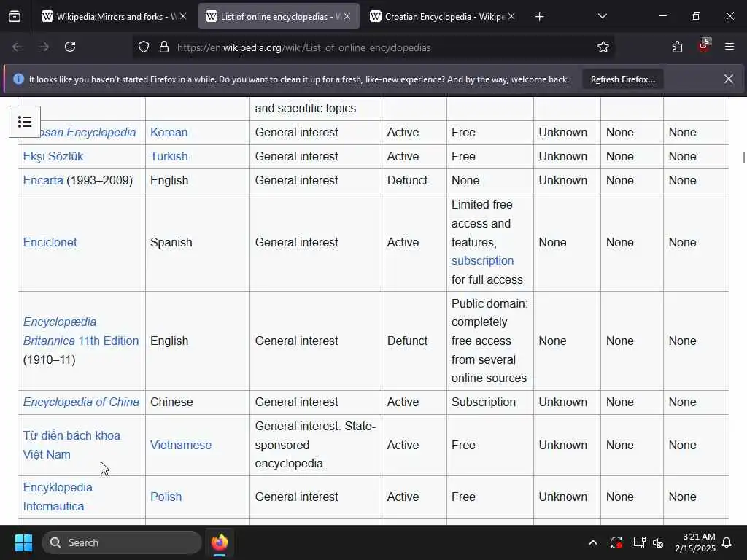Close the List of online encyclopedias tab
Viewport: 747px width, 560px height.
coord(347,17)
